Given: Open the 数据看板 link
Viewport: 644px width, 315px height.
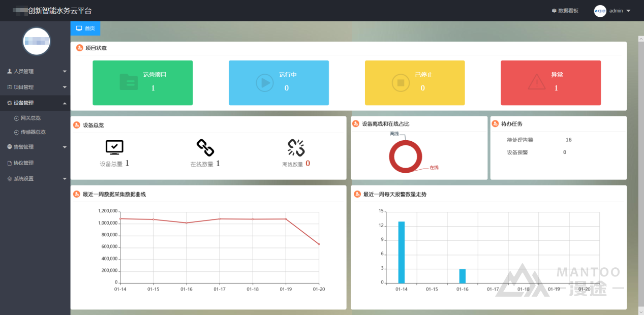Looking at the screenshot, I should [565, 11].
